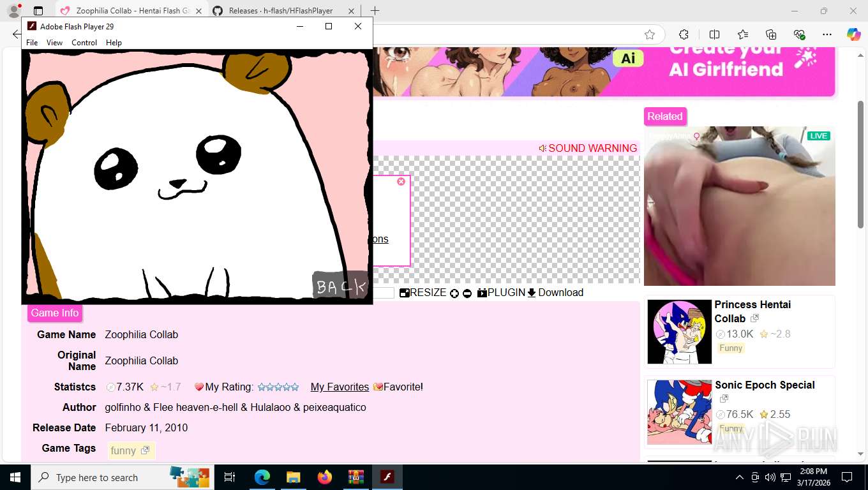Viewport: 868px width, 490px height.
Task: Click the Funny tag under Princess Collab
Action: pos(731,348)
